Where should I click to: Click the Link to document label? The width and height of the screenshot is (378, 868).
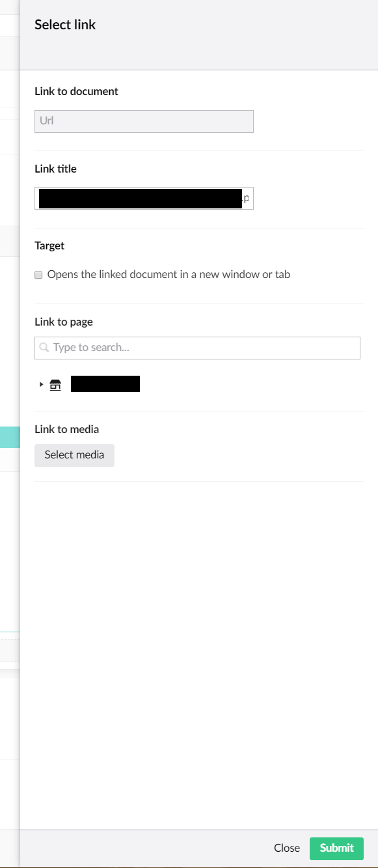coord(76,91)
